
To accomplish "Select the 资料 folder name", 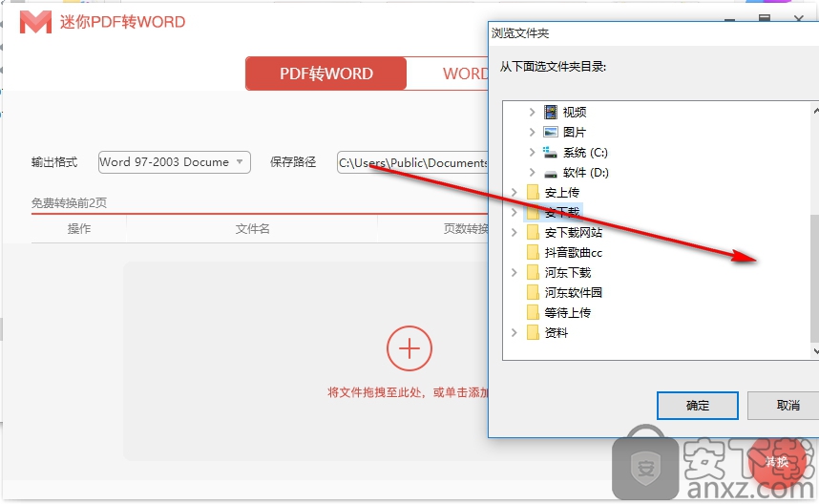I will 556,332.
